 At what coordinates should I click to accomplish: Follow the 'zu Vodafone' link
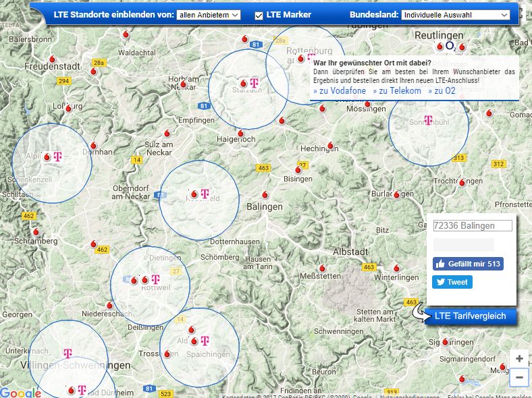click(340, 90)
